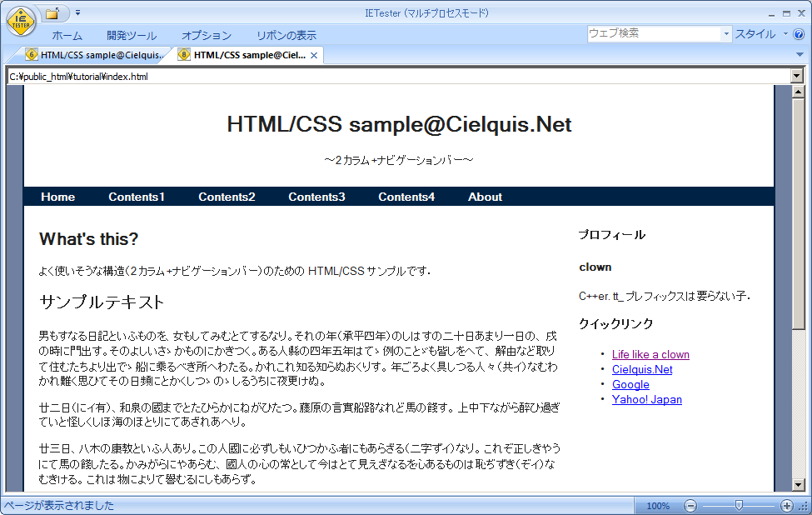Open the IETester application menu button
This screenshot has height=515, width=812.
click(18, 21)
